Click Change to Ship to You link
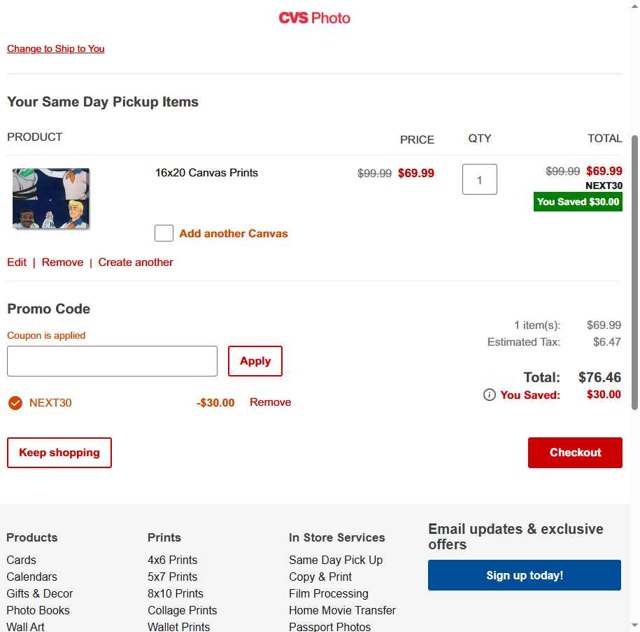Viewport: 640px width, 632px height. pos(56,48)
